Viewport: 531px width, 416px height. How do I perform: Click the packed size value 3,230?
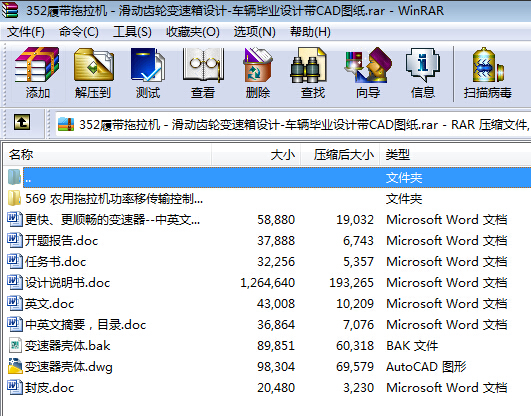pyautogui.click(x=358, y=388)
